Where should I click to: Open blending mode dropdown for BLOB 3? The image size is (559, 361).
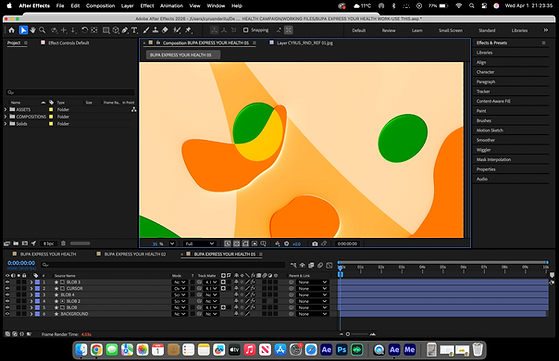[180, 282]
